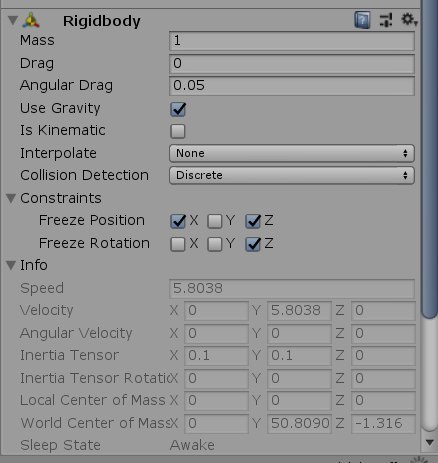This screenshot has width=438, height=463.
Task: Disable the Use Gravity checkbox
Action: click(178, 109)
